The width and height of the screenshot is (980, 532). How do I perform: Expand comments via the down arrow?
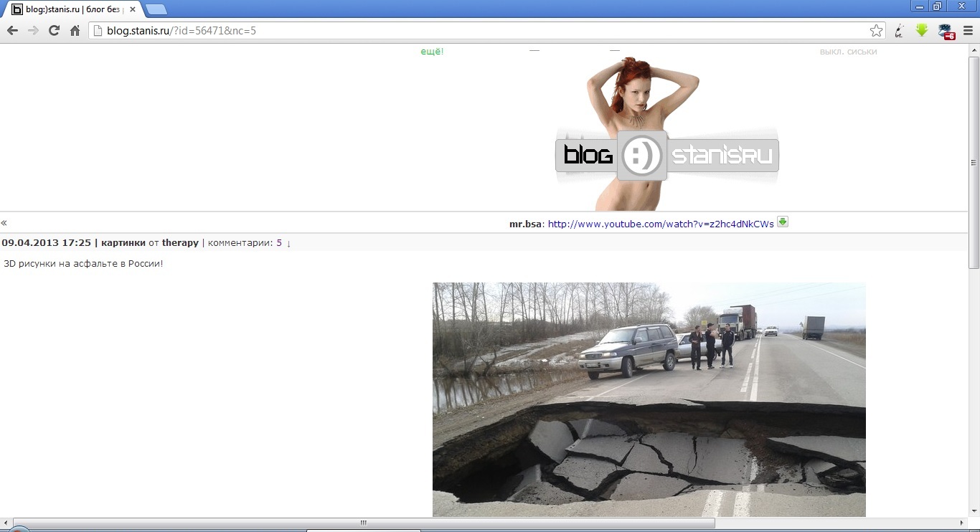pos(287,244)
